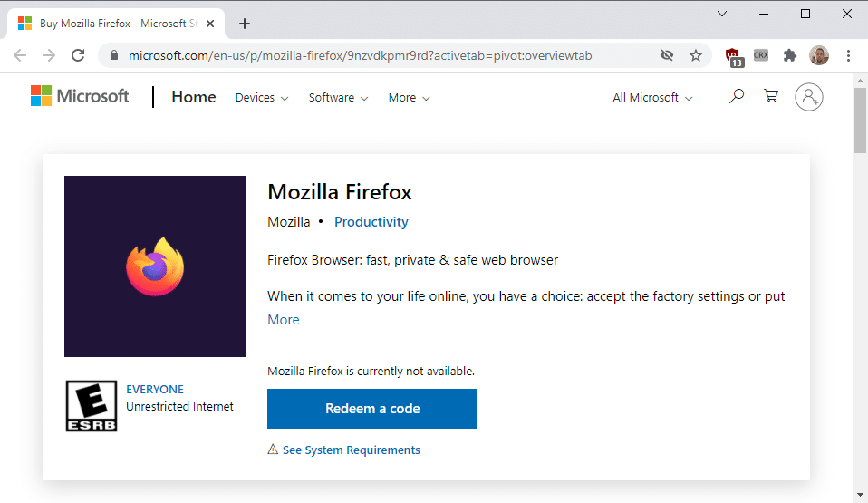This screenshot has width=868, height=503.
Task: Bookmark this page with the star icon
Action: pos(696,55)
